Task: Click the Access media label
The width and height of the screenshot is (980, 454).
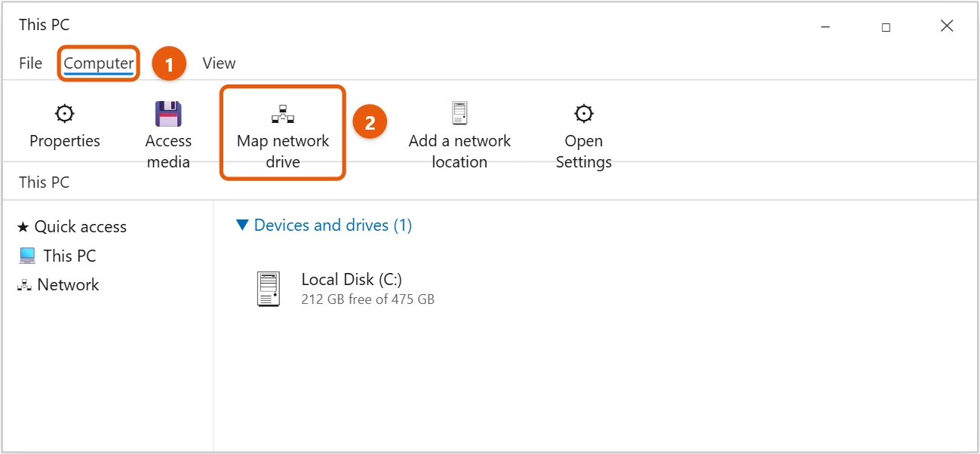Action: 168,152
